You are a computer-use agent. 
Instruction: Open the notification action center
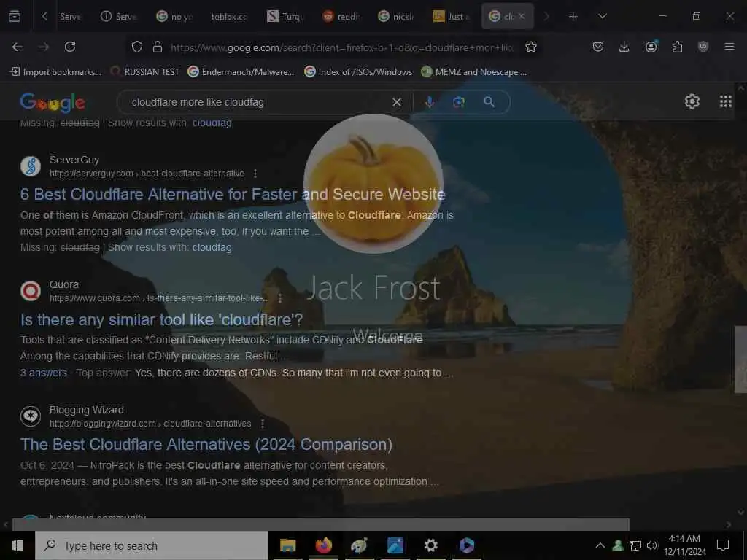[723, 545]
